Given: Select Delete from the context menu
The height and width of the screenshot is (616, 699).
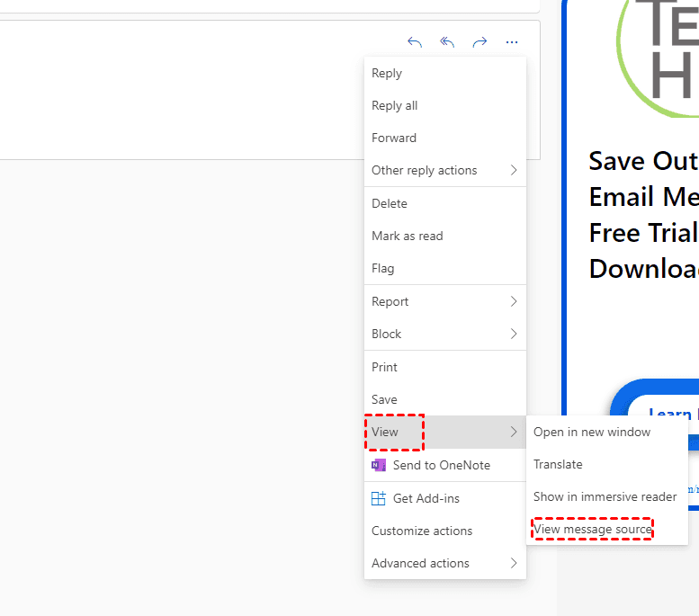Looking at the screenshot, I should (390, 203).
